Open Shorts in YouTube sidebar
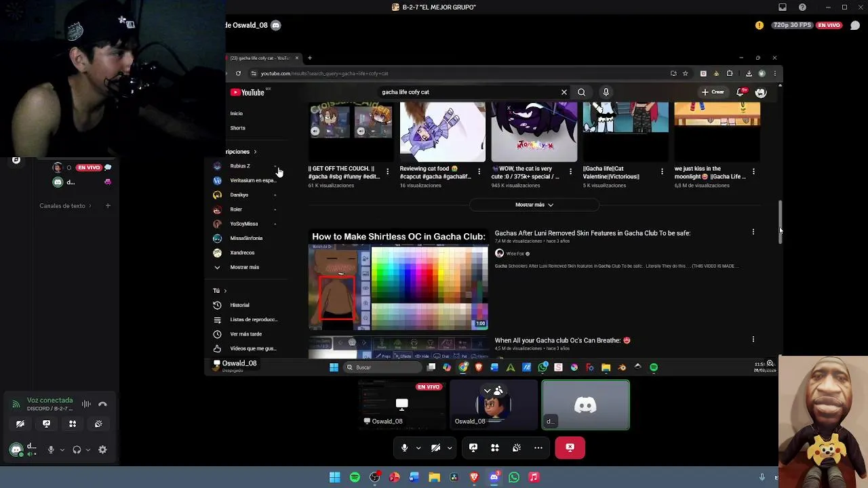The width and height of the screenshot is (868, 488). [237, 127]
